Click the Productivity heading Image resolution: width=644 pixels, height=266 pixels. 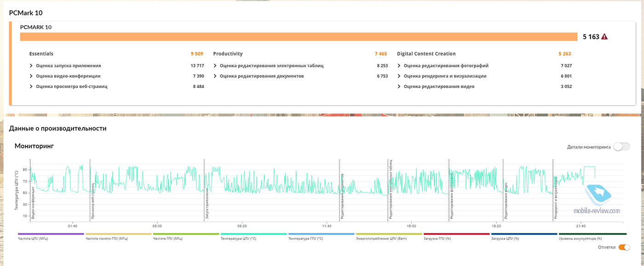(228, 54)
